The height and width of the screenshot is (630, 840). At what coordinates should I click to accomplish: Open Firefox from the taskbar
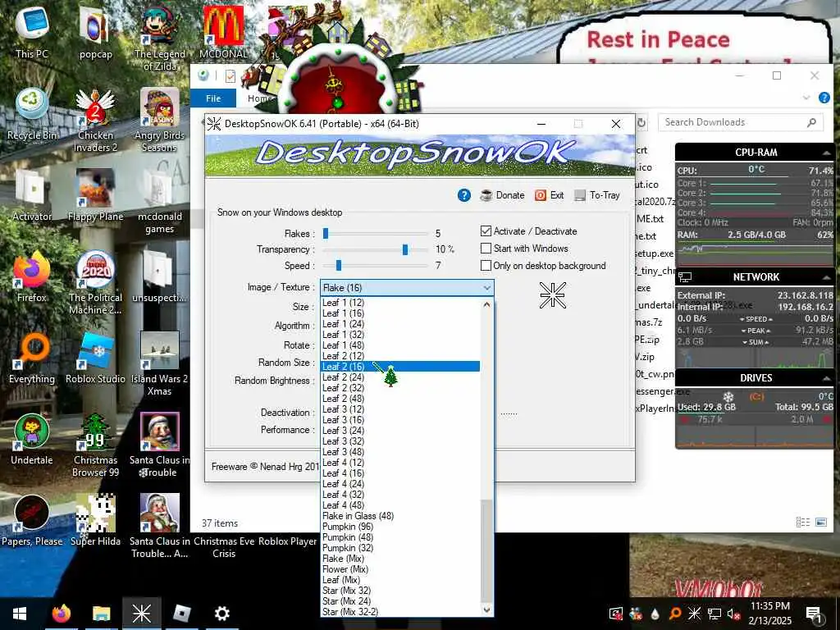coord(61,614)
